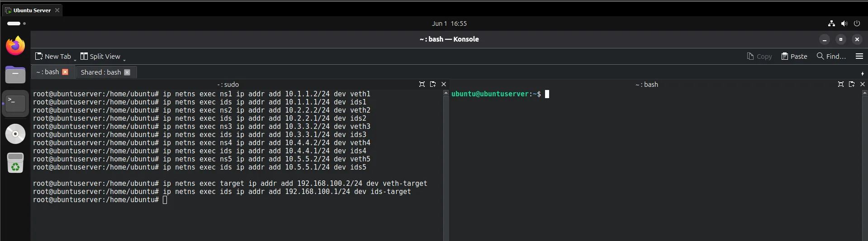Open Find search in Konsole
Viewport: 868px width, 241px height.
(831, 57)
